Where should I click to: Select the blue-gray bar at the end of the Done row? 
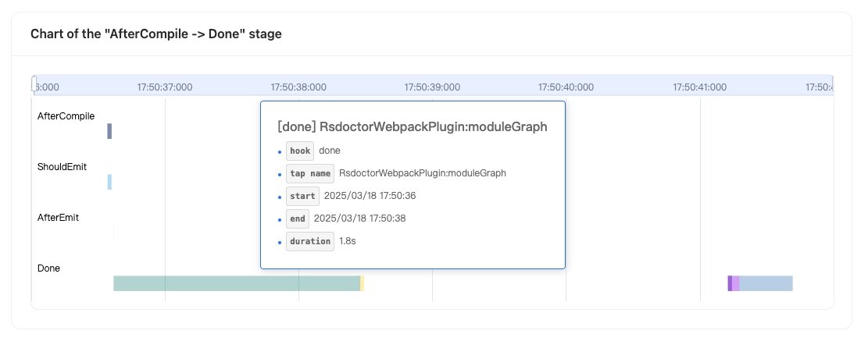pyautogui.click(x=766, y=283)
